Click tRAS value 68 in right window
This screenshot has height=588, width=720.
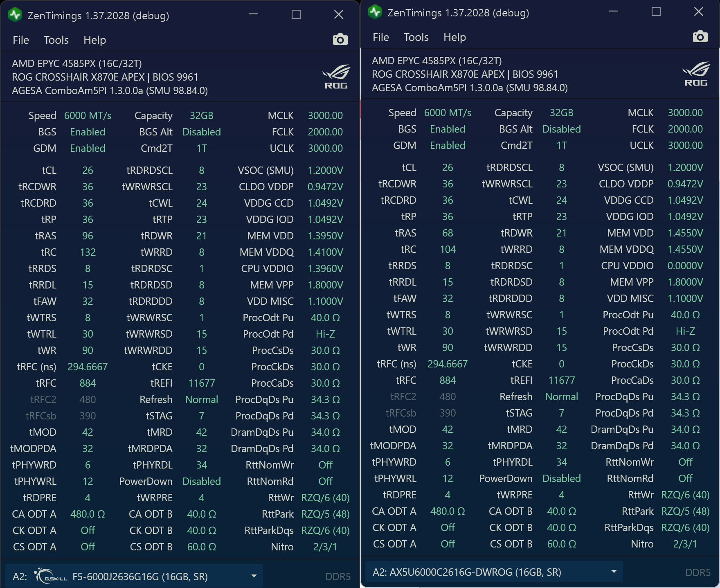pos(448,233)
